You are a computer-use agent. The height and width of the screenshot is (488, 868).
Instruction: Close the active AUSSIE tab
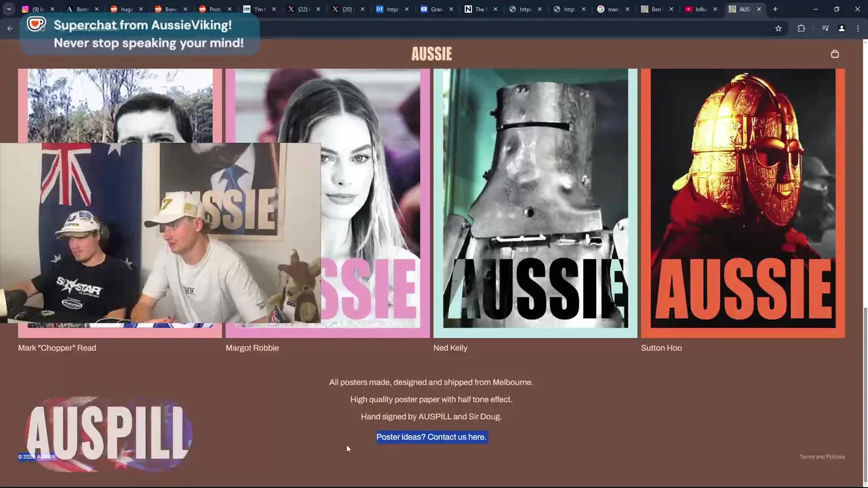[x=759, y=9]
